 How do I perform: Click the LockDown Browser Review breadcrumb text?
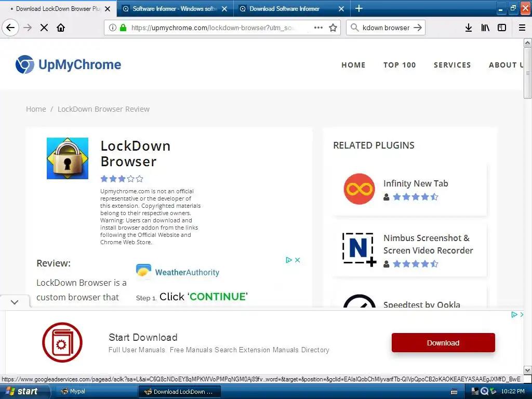(x=103, y=109)
